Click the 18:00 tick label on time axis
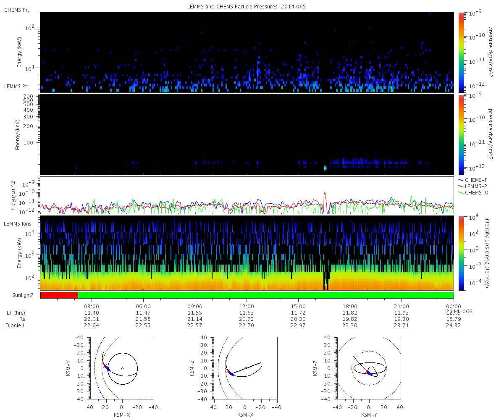Screen dimensions: 504x420 tap(350, 307)
